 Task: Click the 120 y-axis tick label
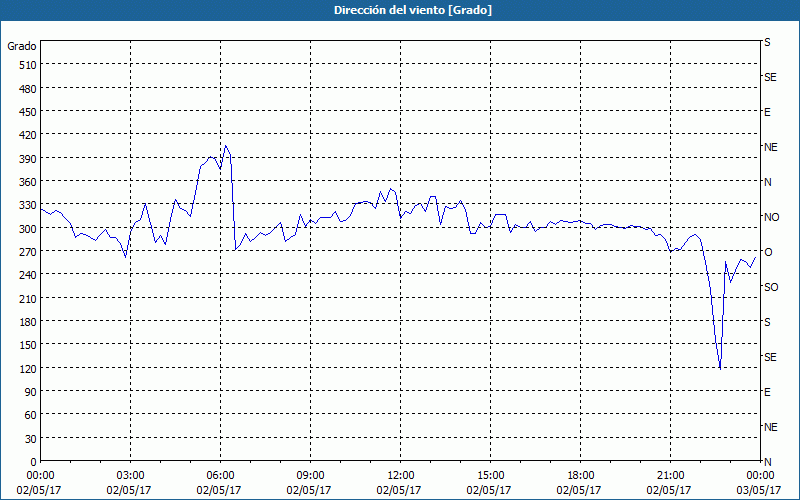click(29, 368)
